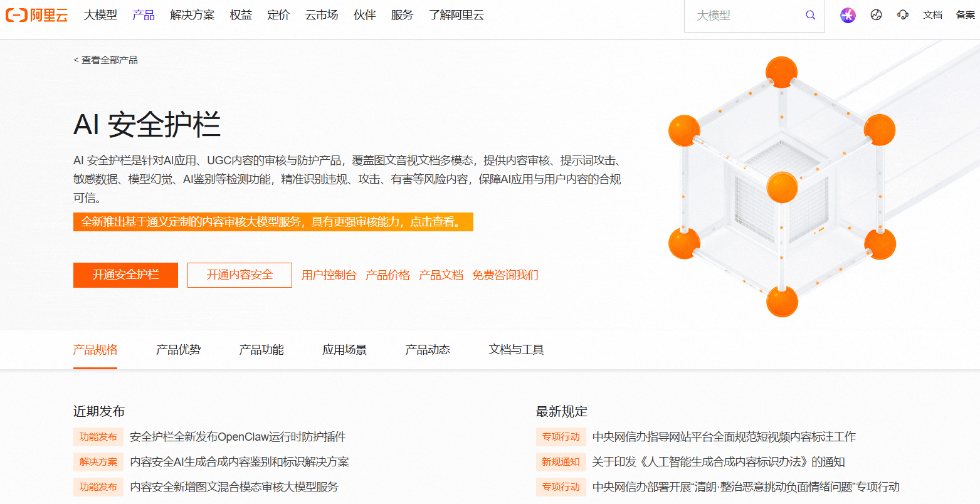Click the 近期发布 section heading
Viewport: 980px width, 504px height.
[x=99, y=411]
